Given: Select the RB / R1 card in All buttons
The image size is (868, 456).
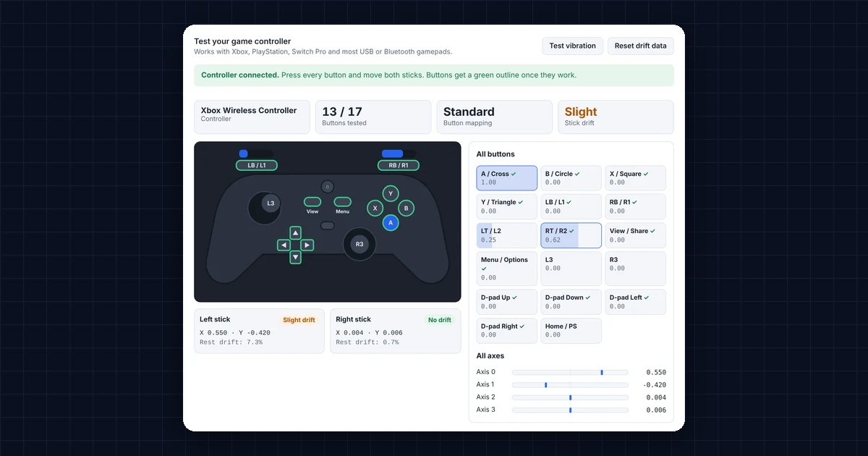Looking at the screenshot, I should pos(635,206).
